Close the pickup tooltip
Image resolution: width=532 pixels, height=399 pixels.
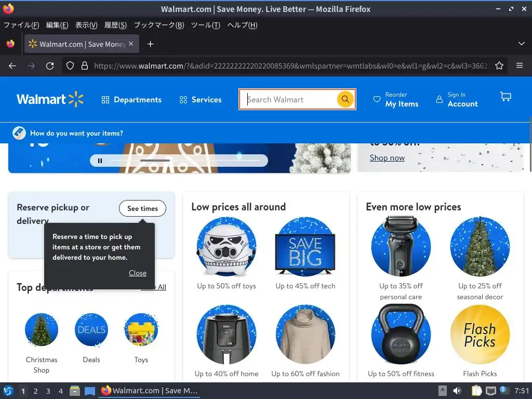coord(137,273)
